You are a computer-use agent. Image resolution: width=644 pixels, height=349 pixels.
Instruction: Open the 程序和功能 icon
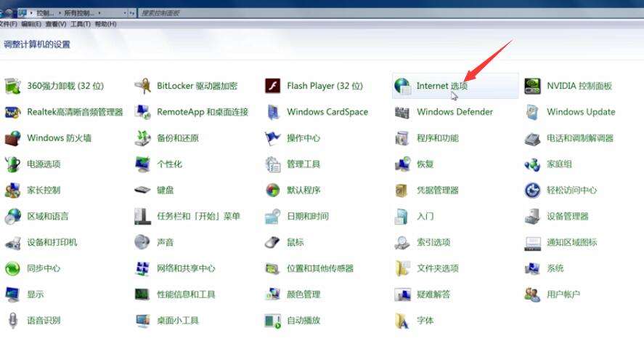pyautogui.click(x=402, y=138)
